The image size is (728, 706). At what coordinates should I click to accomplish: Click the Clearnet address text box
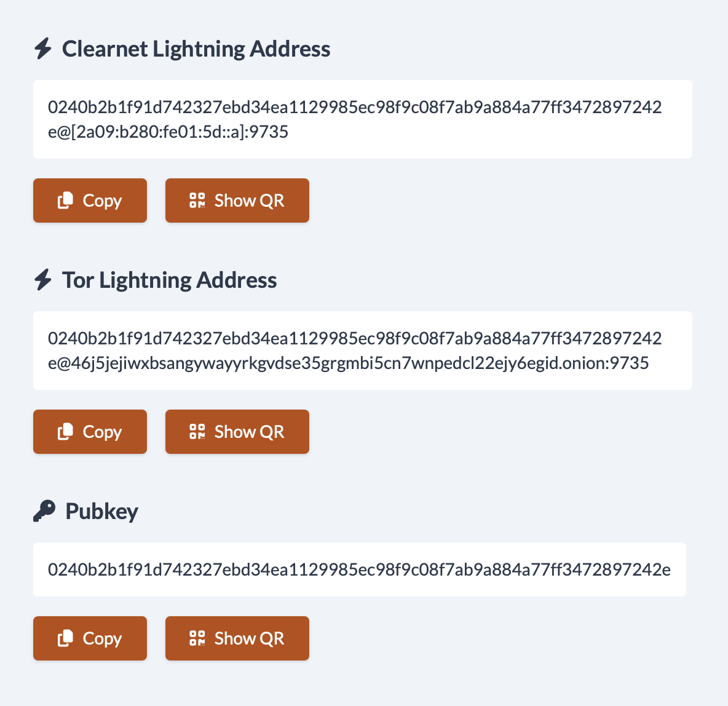(362, 119)
